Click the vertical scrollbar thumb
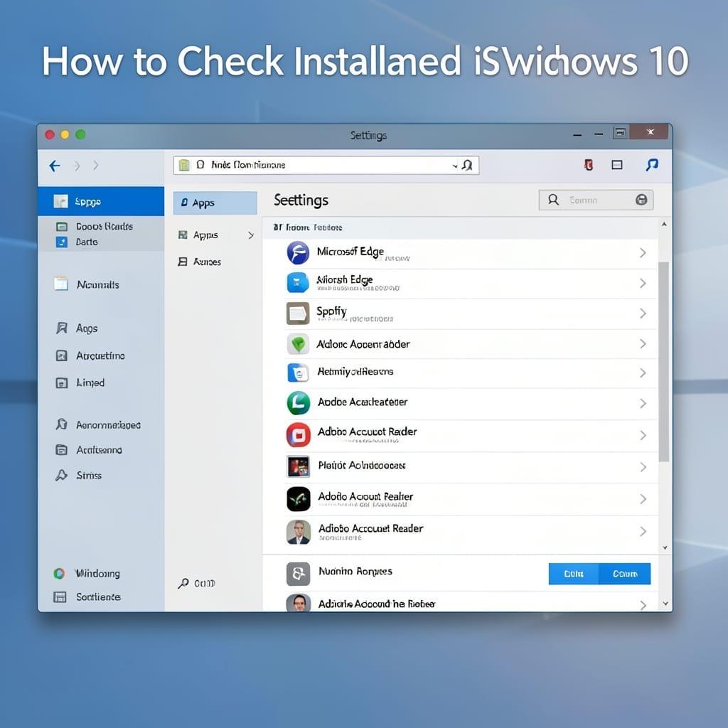 664,362
